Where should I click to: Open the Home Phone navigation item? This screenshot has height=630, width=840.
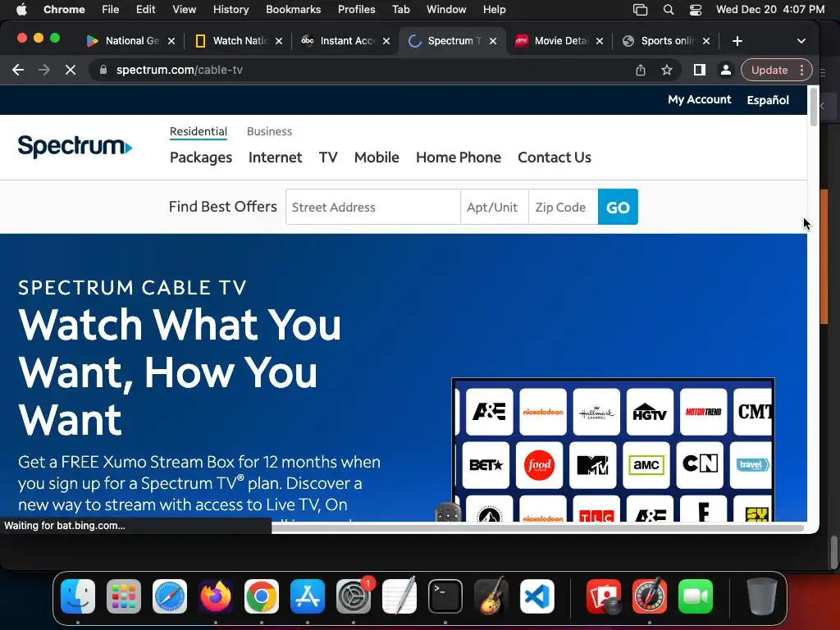tap(459, 157)
